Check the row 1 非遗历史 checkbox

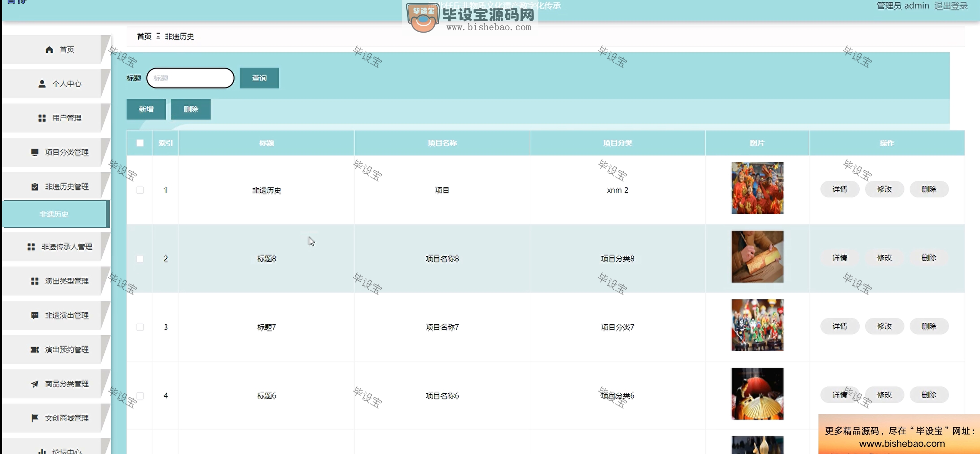(x=140, y=190)
